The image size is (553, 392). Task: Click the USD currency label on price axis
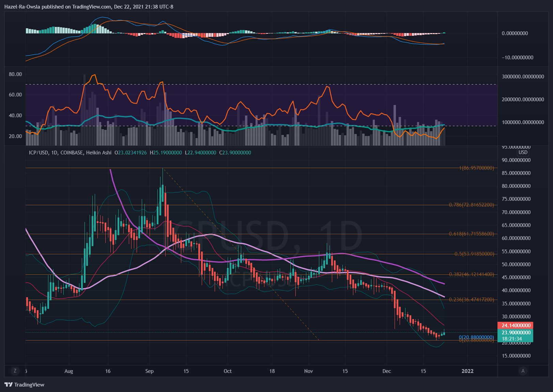pos(523,152)
